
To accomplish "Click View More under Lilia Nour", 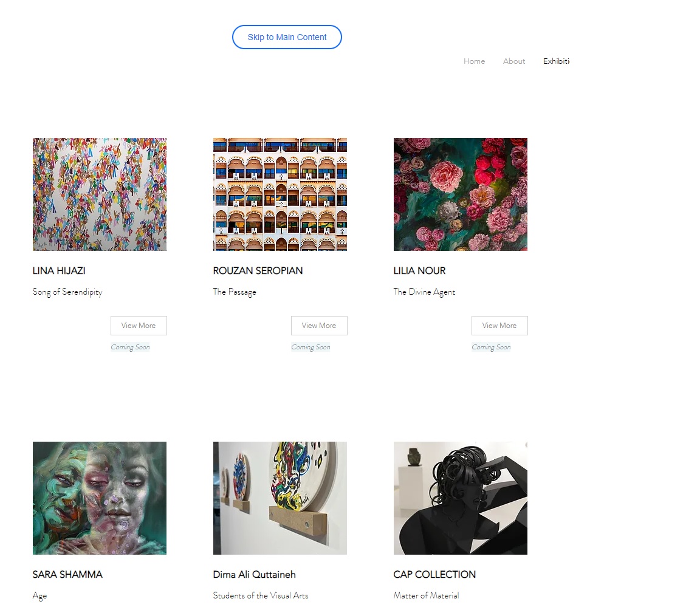I will [x=499, y=326].
